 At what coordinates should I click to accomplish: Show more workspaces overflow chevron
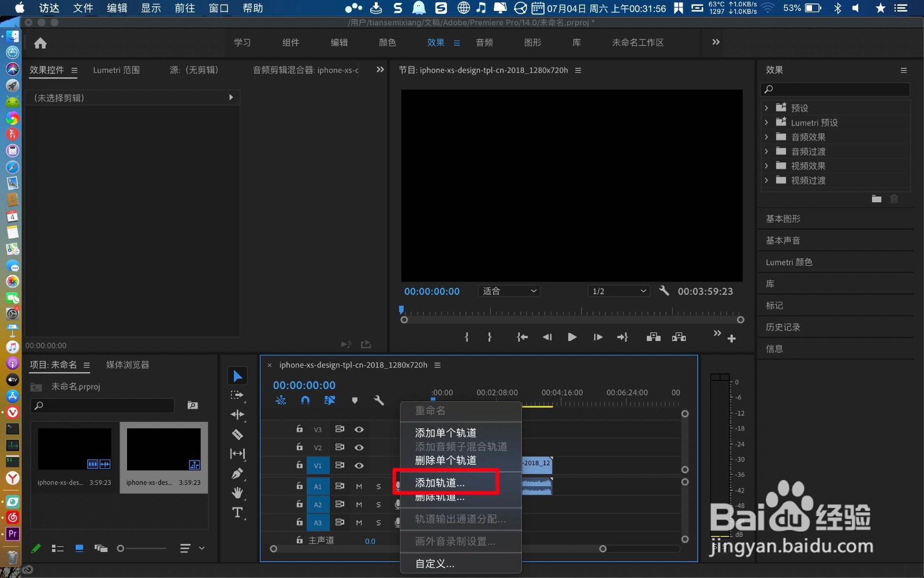tap(716, 42)
